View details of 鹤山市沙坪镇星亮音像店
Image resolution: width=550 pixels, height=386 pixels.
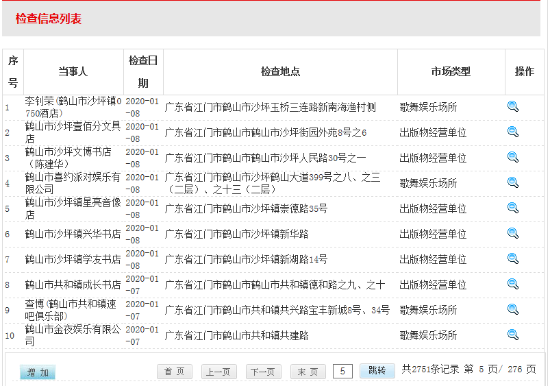coord(513,208)
